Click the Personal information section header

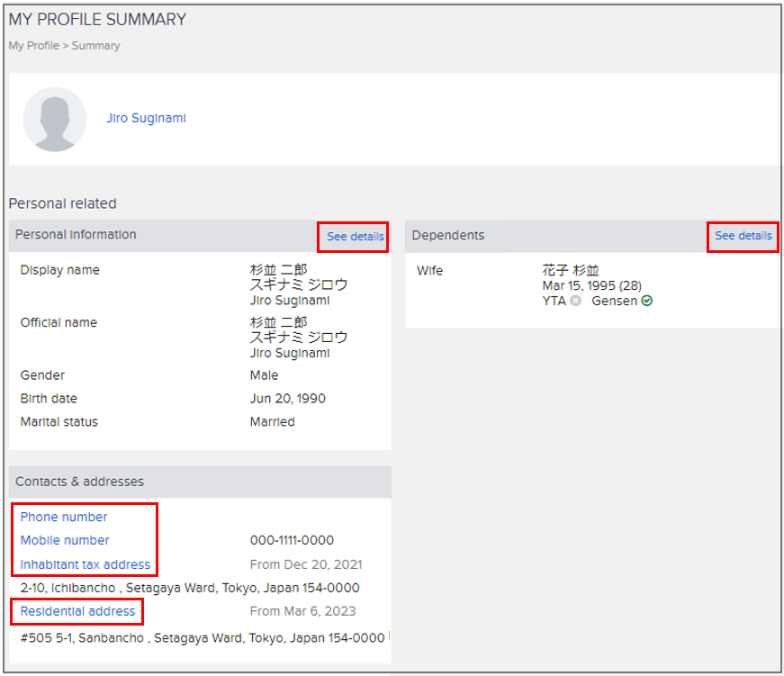point(77,235)
